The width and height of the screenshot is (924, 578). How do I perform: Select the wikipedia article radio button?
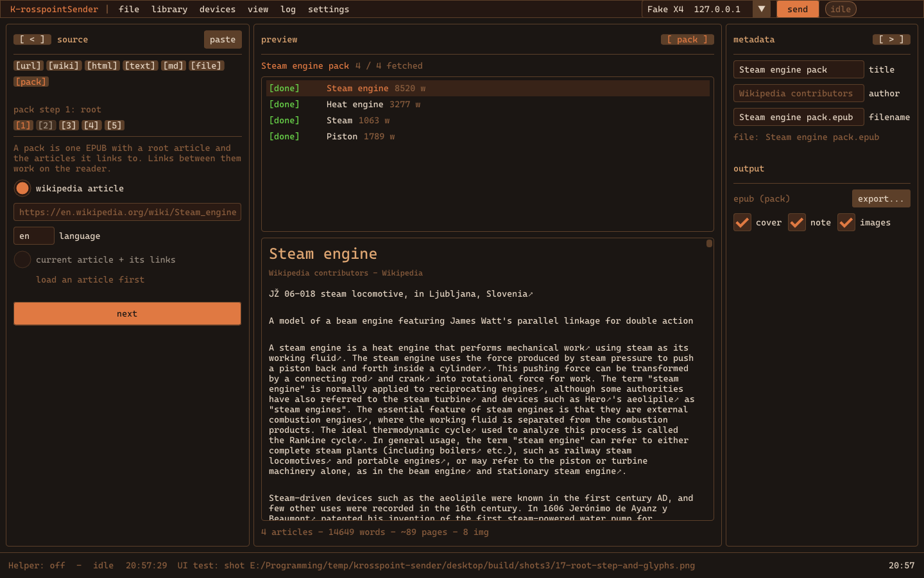point(22,188)
